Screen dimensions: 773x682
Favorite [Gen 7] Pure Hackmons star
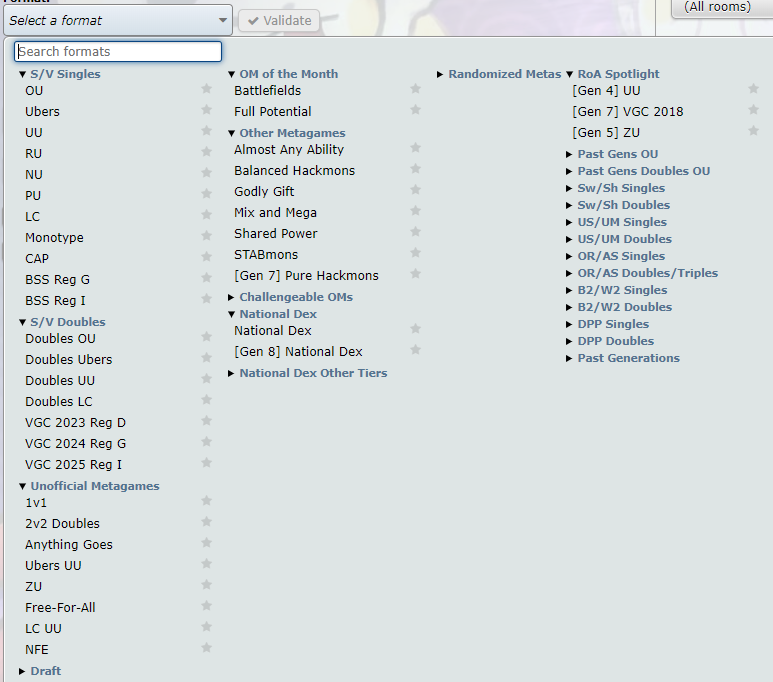(416, 273)
